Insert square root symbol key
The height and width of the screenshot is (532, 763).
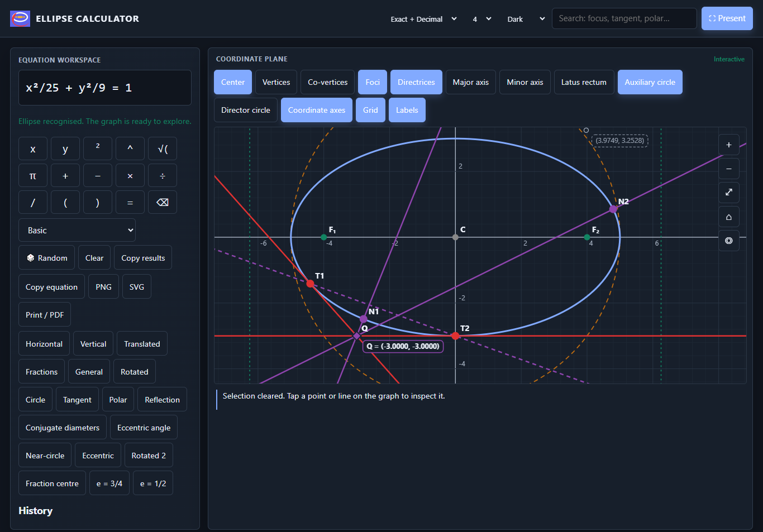[x=163, y=148]
